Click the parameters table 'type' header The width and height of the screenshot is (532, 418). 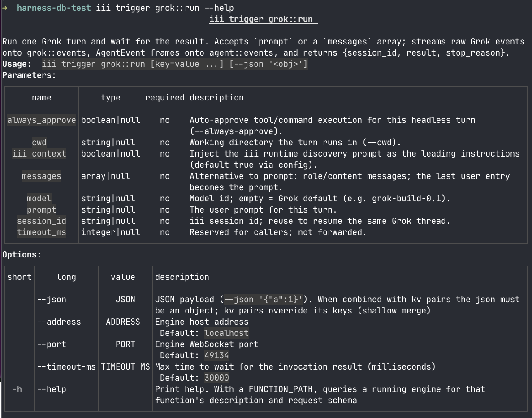click(x=111, y=98)
